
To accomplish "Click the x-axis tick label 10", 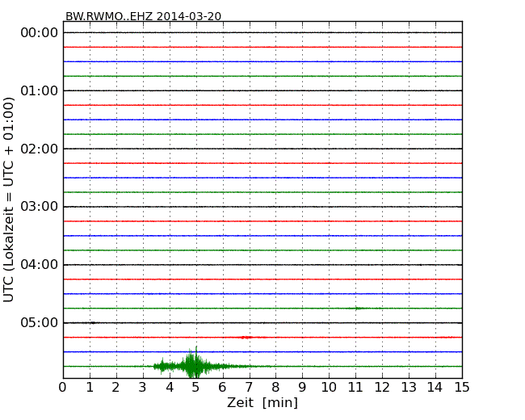I will 329,388.
